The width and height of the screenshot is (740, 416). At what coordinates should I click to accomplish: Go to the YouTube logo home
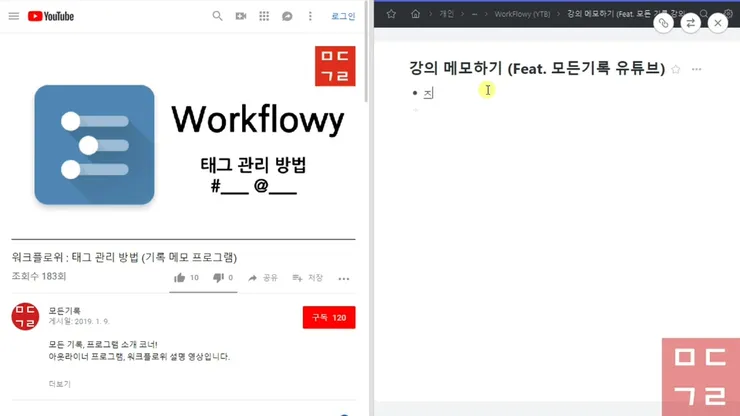[x=51, y=16]
